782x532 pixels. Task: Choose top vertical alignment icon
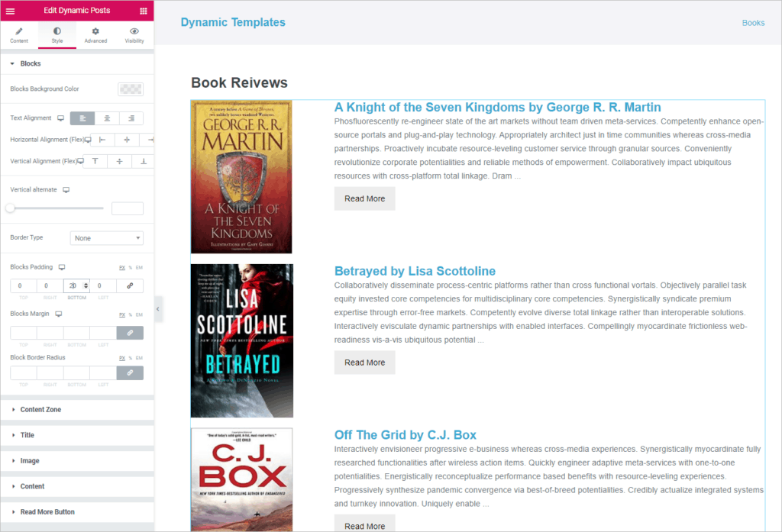pyautogui.click(x=95, y=161)
